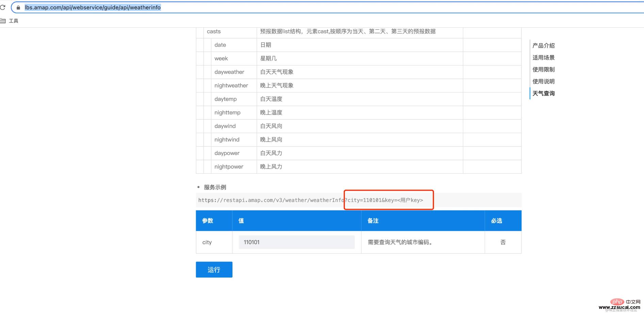Click the 预报数据list结构 description text
The image size is (644, 313).
point(348,31)
